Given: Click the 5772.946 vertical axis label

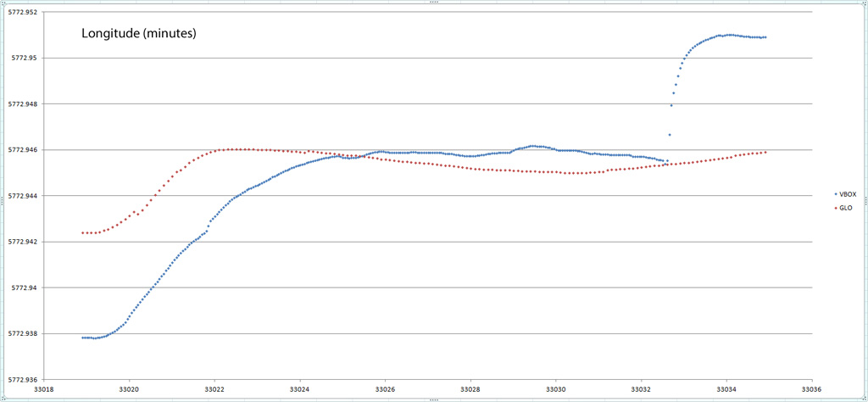Looking at the screenshot, I should [23, 150].
